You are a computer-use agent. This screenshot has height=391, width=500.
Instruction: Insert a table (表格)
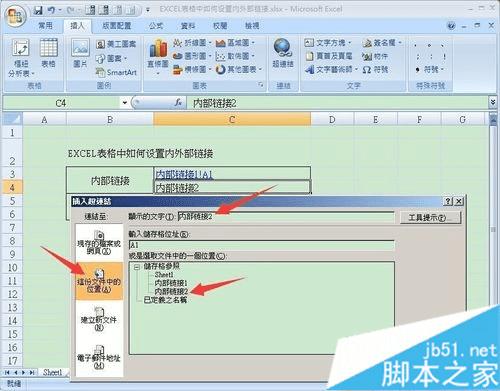coord(49,53)
